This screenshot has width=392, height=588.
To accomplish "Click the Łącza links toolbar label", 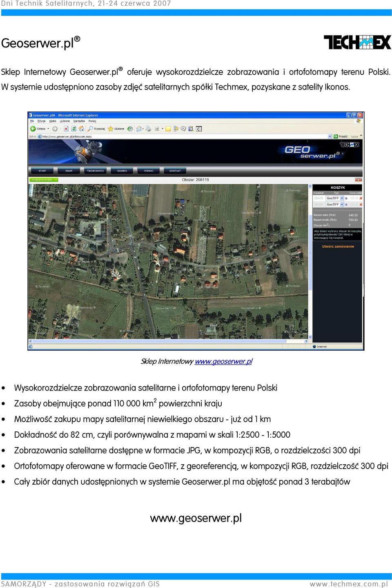I will 354,136.
